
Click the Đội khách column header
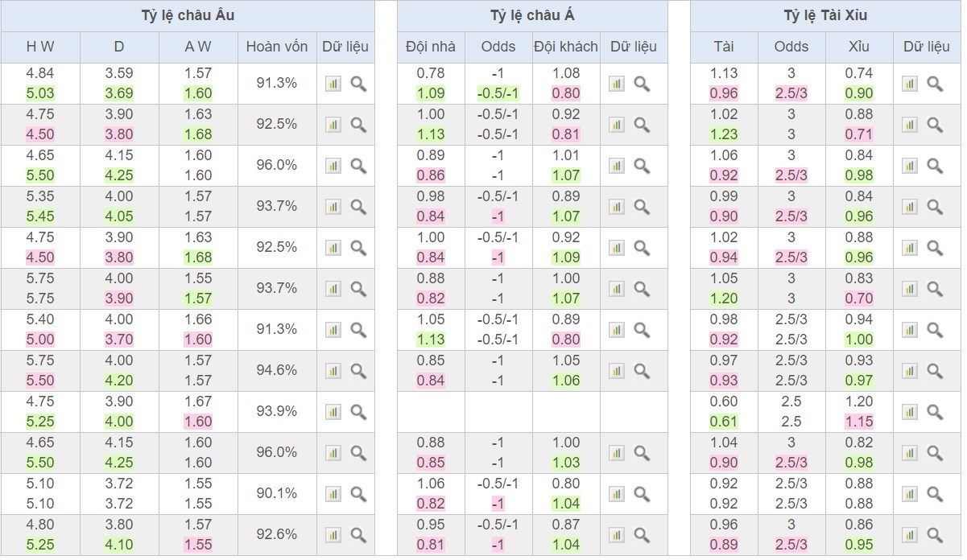pyautogui.click(x=566, y=47)
